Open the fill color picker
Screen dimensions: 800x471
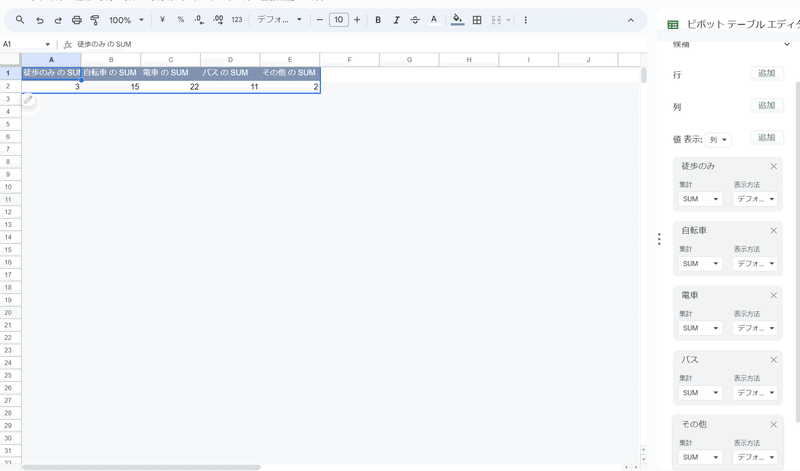click(458, 20)
